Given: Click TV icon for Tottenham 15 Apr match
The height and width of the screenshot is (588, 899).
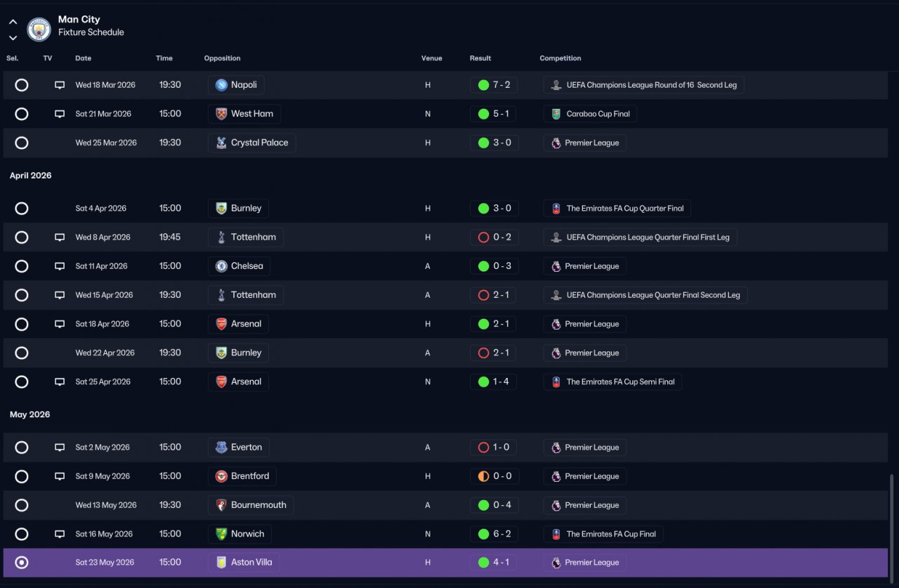Looking at the screenshot, I should click(60, 295).
